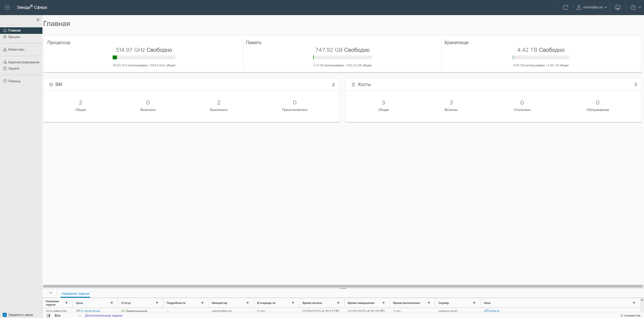
Task: Open the help question-mark dropdown
Action: click(x=635, y=7)
